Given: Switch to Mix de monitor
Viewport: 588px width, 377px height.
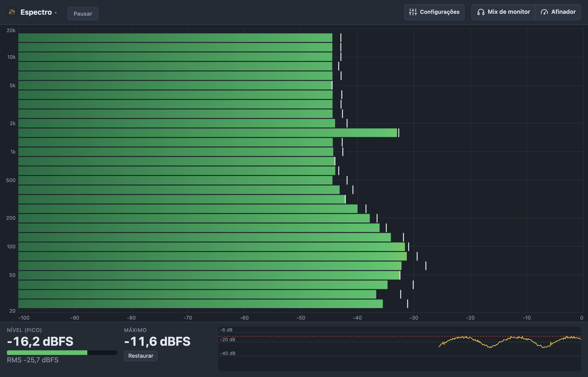Looking at the screenshot, I should click(503, 12).
